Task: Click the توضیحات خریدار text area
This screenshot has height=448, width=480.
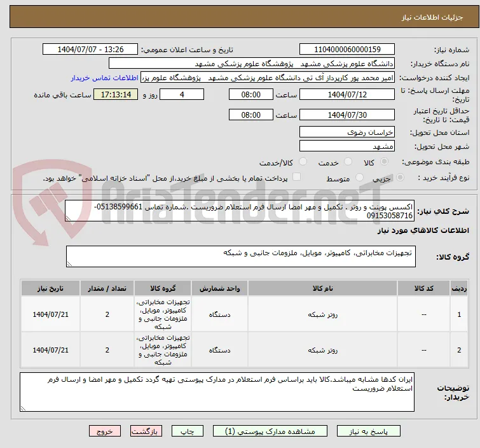Action: 217,392
